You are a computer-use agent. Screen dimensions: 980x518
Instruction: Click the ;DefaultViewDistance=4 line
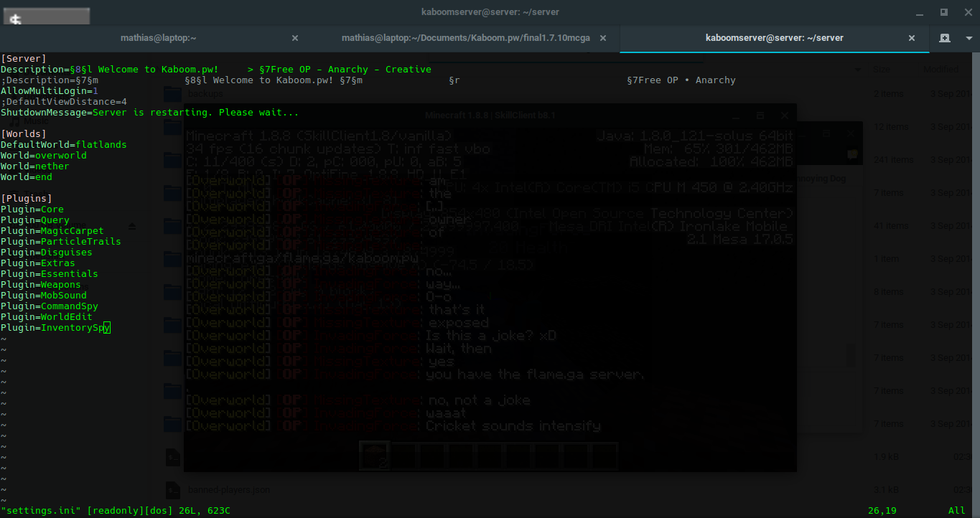click(x=64, y=102)
